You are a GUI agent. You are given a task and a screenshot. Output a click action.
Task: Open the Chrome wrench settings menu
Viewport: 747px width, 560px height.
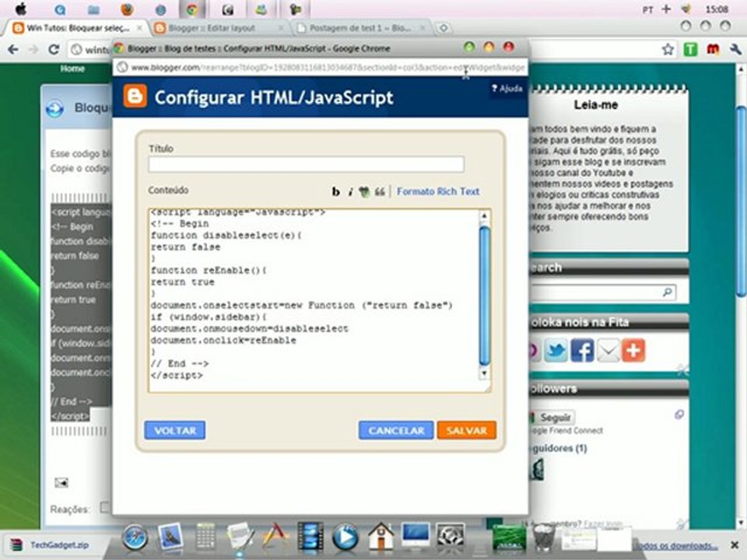pos(735,49)
